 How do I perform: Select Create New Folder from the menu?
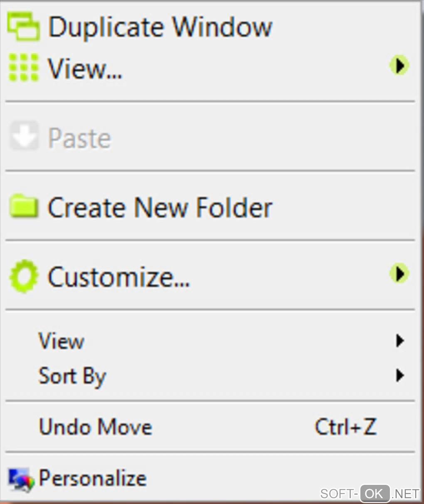click(160, 207)
